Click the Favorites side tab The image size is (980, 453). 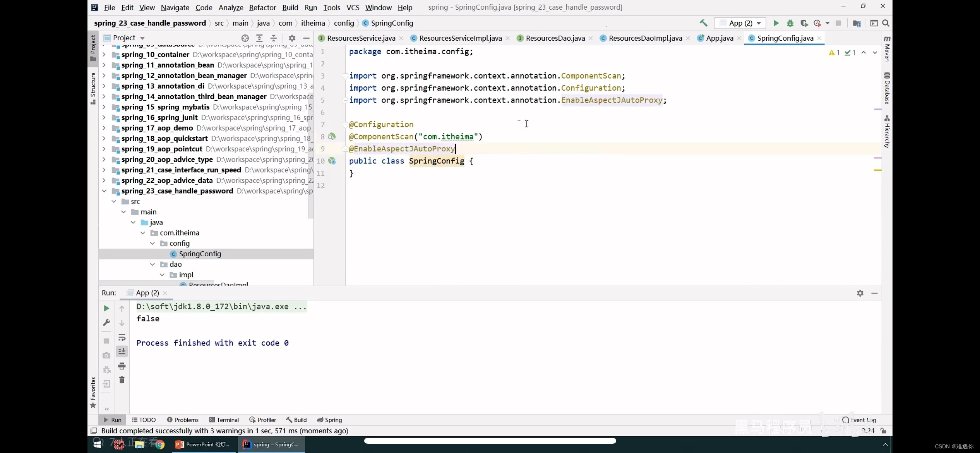[x=93, y=393]
